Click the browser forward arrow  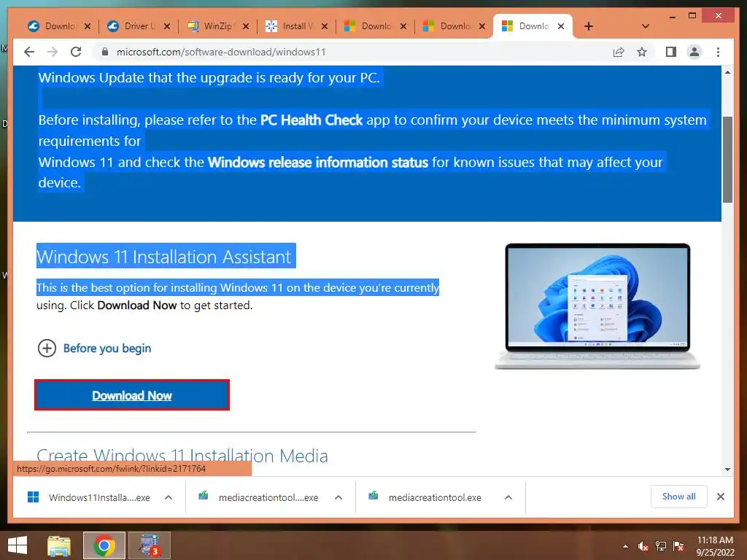[x=53, y=52]
